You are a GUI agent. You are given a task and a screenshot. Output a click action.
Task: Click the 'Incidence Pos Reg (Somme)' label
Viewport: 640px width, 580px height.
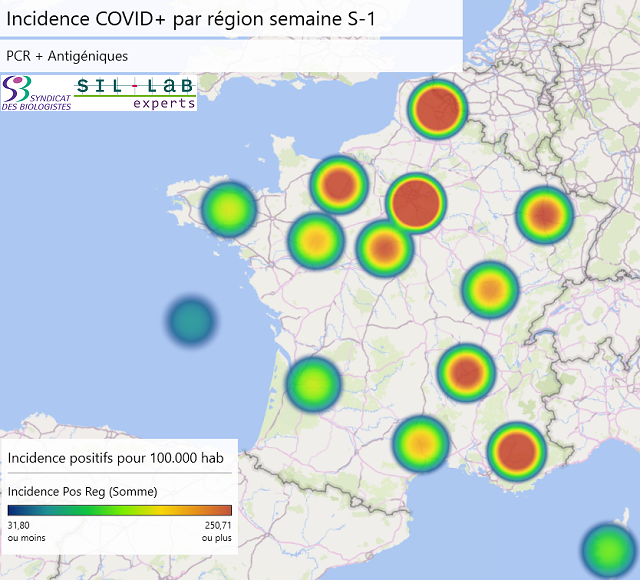click(82, 491)
